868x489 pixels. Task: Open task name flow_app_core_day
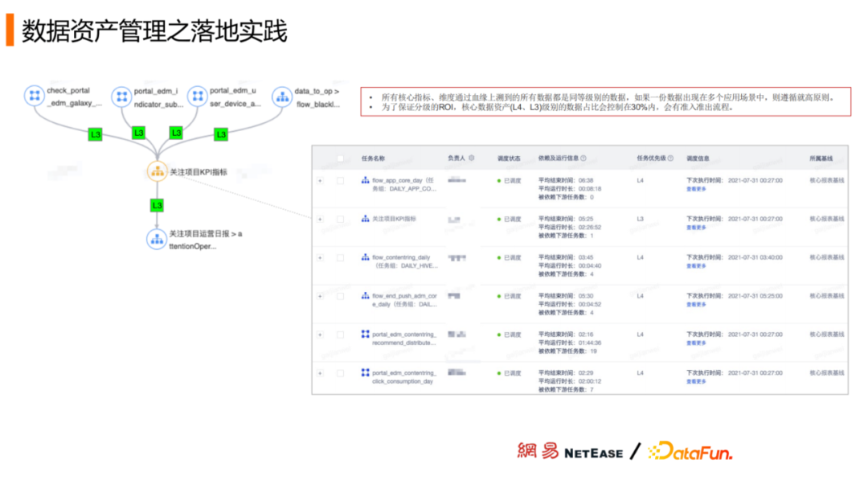[404, 184]
